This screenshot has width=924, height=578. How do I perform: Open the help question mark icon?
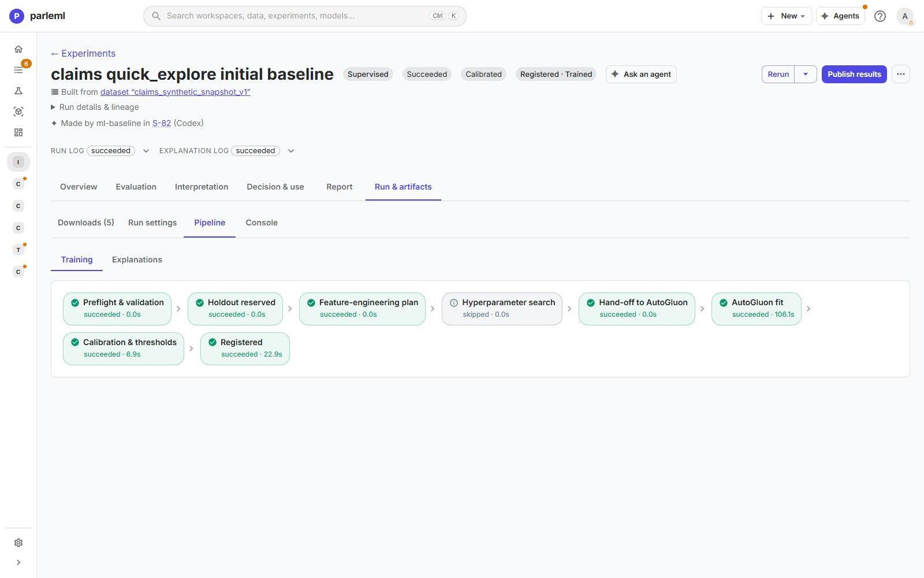point(880,16)
